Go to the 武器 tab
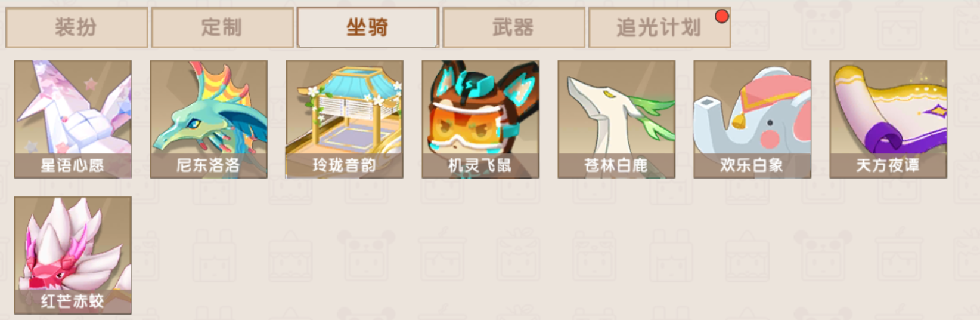The width and height of the screenshot is (980, 320). click(x=513, y=27)
